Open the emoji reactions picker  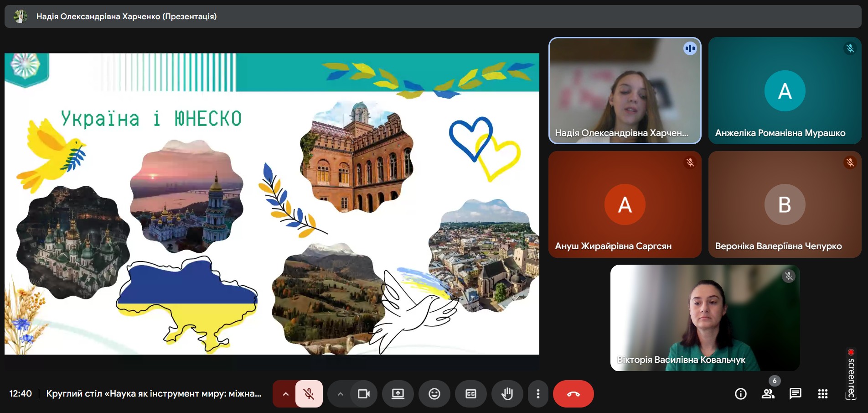tap(434, 393)
